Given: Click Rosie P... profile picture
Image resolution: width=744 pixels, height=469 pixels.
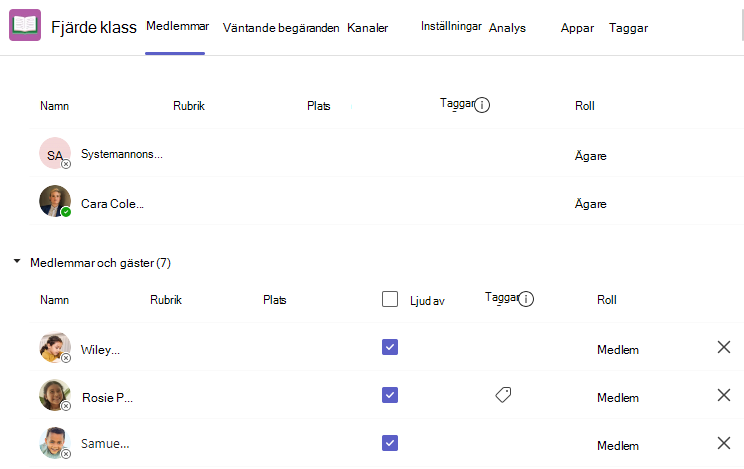Looking at the screenshot, I should point(55,395).
